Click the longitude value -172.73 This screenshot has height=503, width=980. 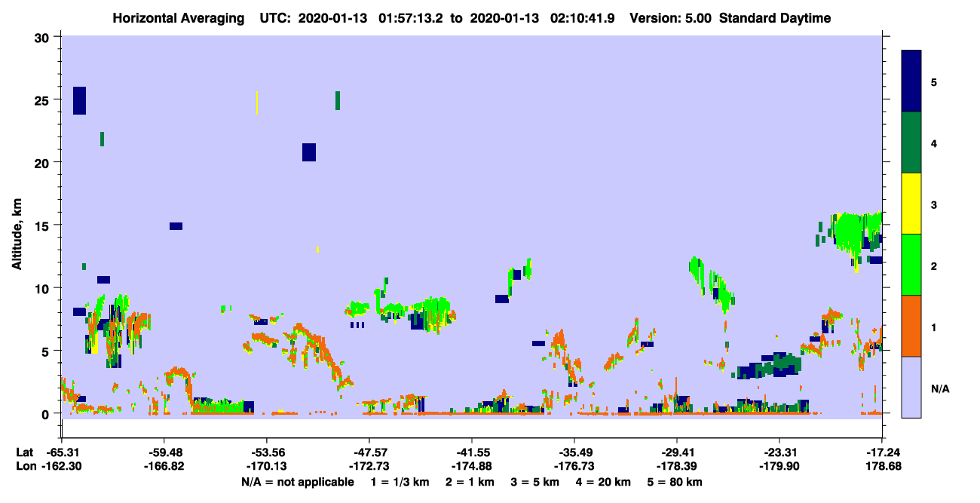coord(369,466)
